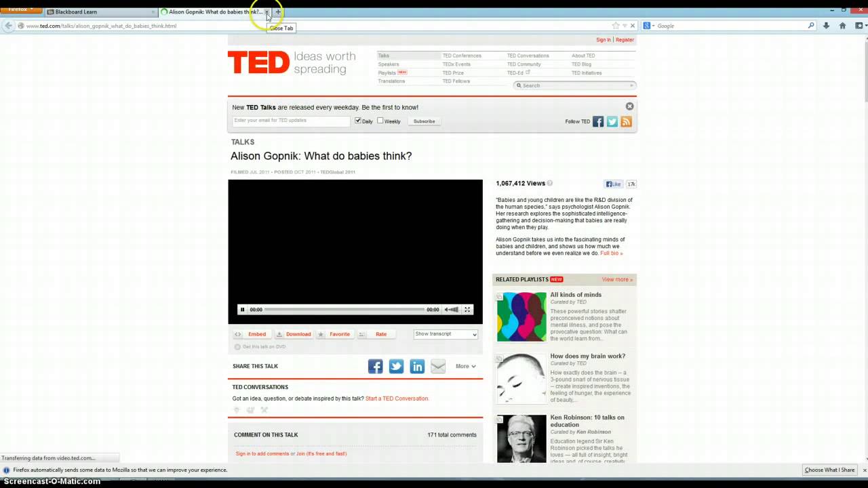This screenshot has width=868, height=488.
Task: Open the TED Conferences menu link
Action: [x=462, y=56]
